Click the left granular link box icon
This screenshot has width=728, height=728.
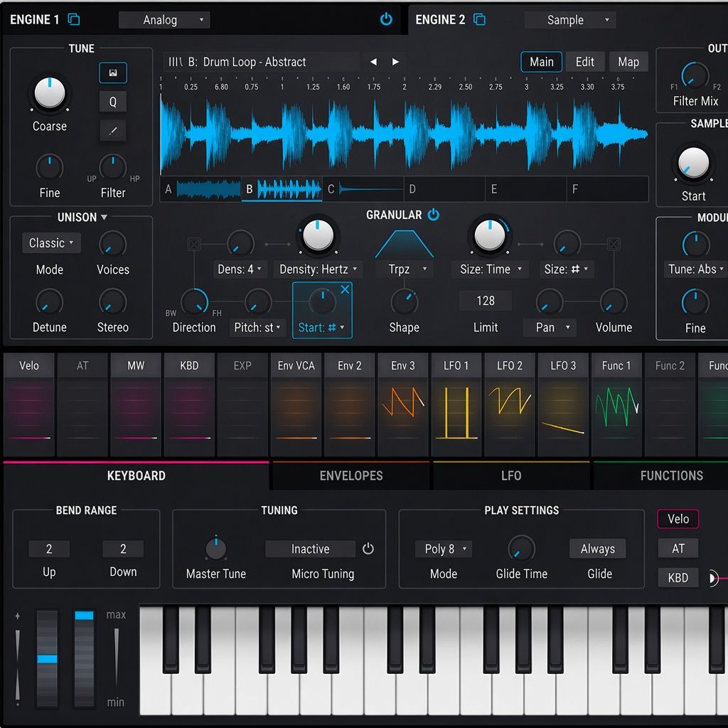coord(194,244)
